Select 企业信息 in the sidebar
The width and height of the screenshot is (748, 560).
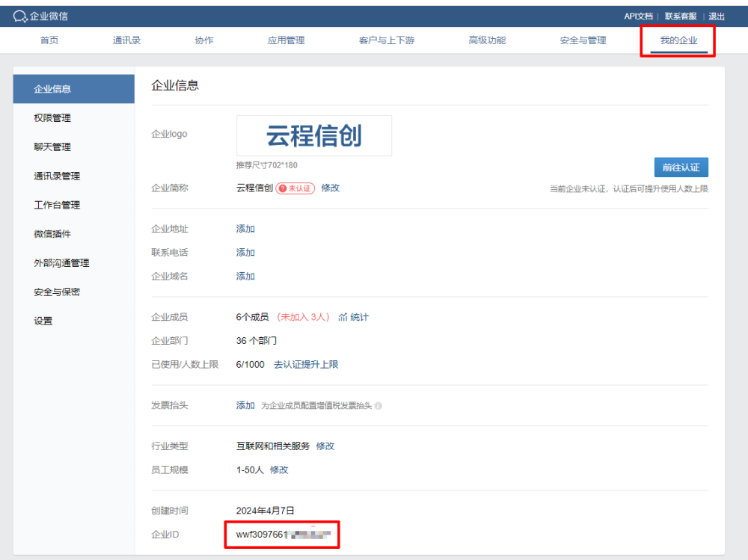tap(74, 89)
